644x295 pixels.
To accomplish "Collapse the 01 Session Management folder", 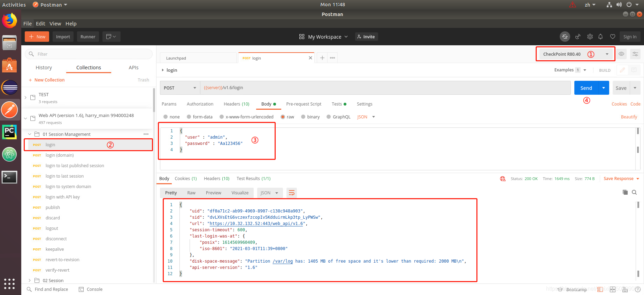I will pos(30,134).
